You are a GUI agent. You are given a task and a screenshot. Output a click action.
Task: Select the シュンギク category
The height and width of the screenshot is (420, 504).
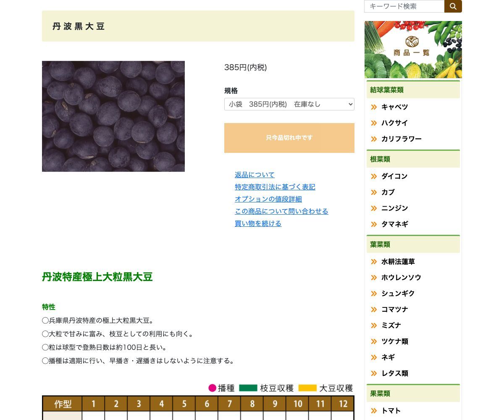(x=398, y=294)
